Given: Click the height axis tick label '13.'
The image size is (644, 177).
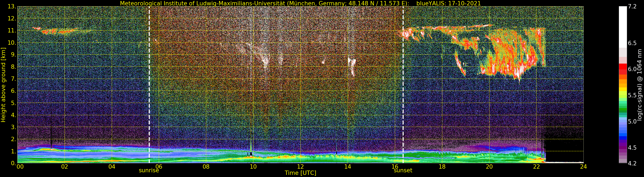Looking at the screenshot, I should 12,6.
